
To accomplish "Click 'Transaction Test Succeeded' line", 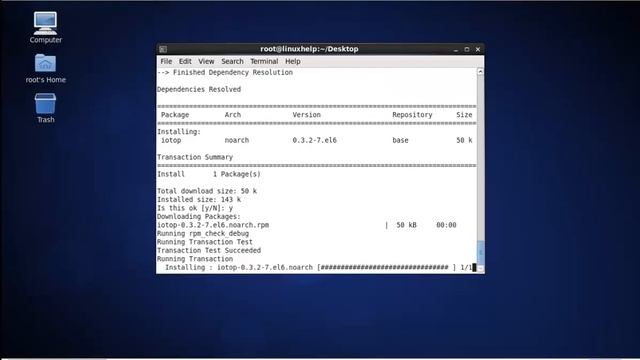I will (209, 251).
